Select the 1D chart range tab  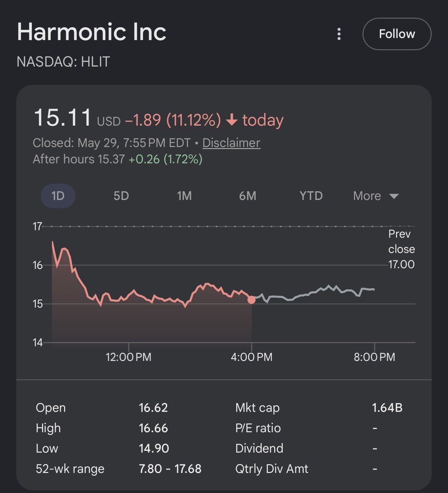point(58,196)
